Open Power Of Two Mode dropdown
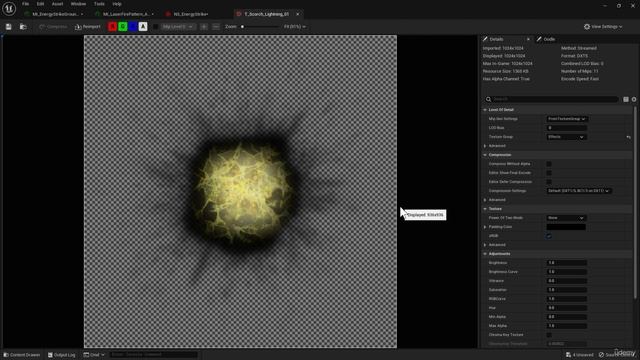 (566, 218)
